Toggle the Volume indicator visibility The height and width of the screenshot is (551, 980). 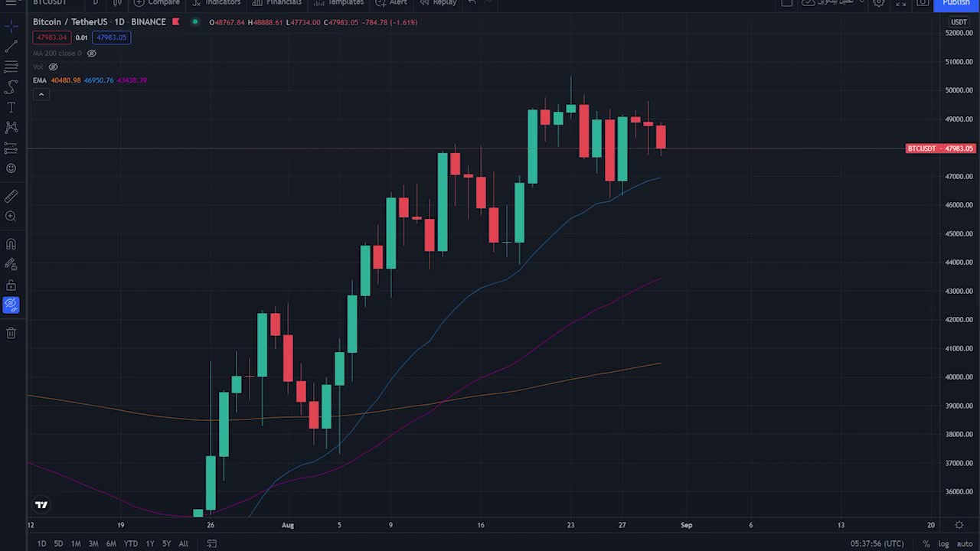(x=53, y=67)
